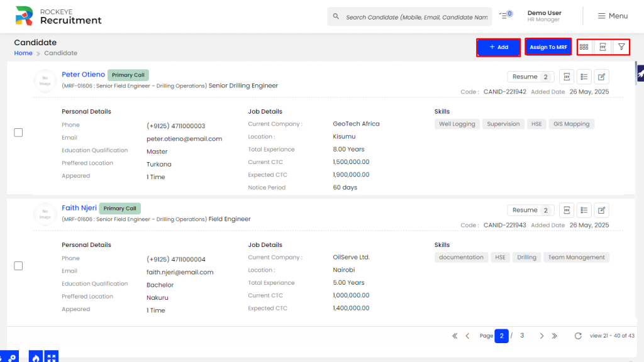Edit Peter Otieno candidate record
The width and height of the screenshot is (644, 362).
(602, 77)
